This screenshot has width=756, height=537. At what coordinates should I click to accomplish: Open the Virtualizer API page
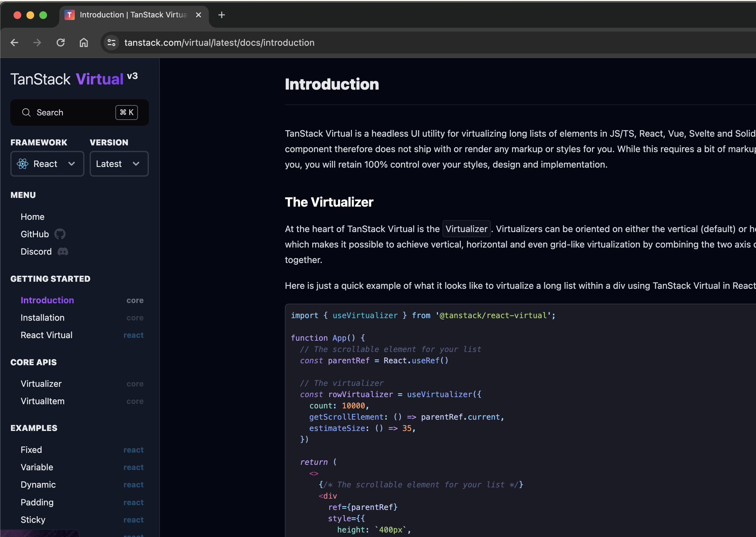41,384
